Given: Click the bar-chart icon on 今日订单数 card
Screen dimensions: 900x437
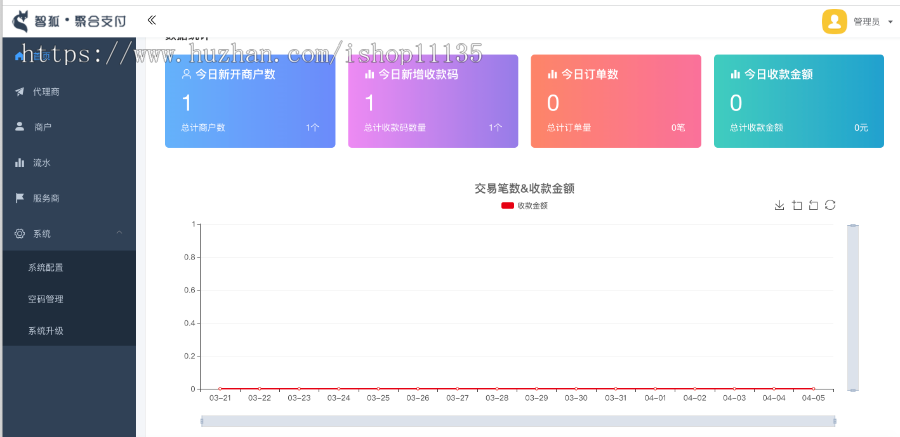Looking at the screenshot, I should pyautogui.click(x=552, y=74).
